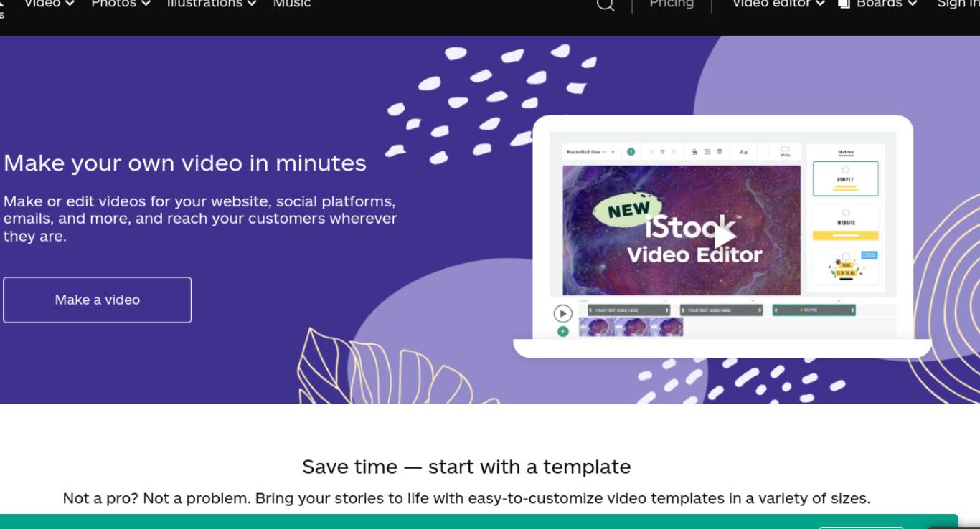Click the "Make or edit videos for your website" paragraph
The image size is (980, 529).
[x=200, y=219]
